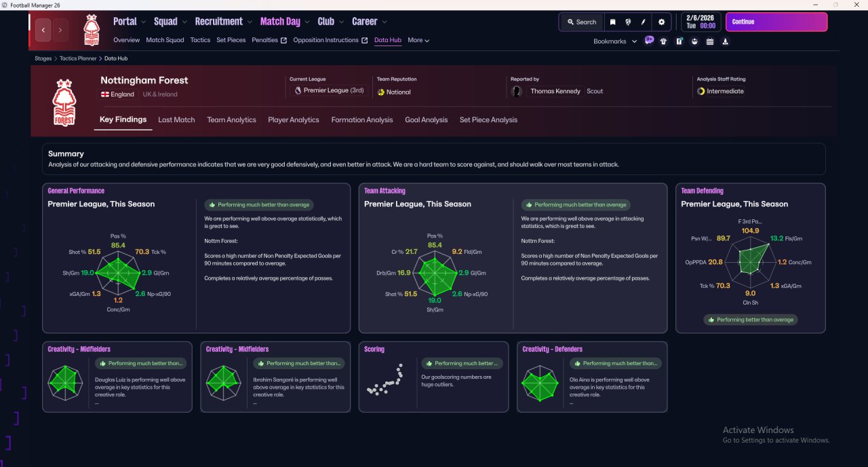
Task: Switch to the Team Analytics tab
Action: click(232, 119)
